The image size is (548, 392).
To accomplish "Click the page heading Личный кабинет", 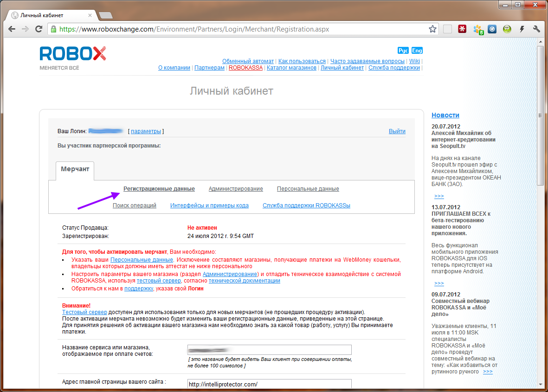I will pos(232,91).
